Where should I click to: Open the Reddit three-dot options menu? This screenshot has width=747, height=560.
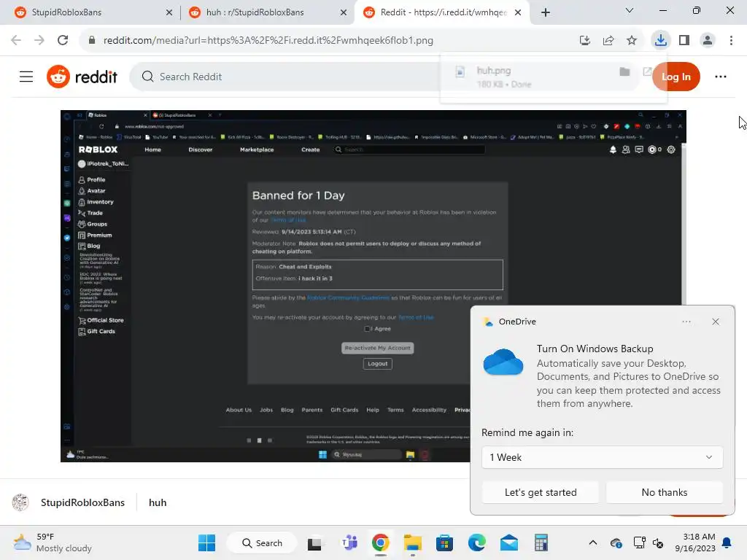[x=720, y=77]
